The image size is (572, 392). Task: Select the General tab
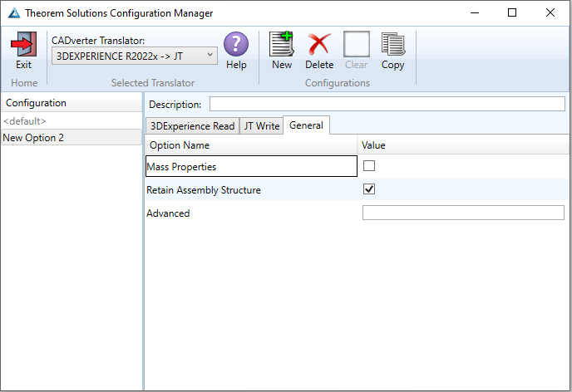point(306,125)
